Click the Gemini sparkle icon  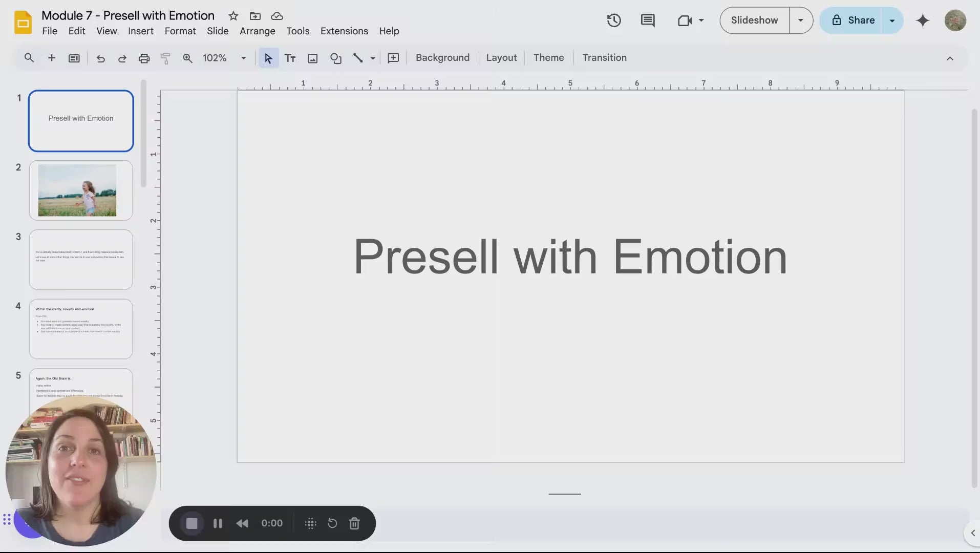[922, 20]
